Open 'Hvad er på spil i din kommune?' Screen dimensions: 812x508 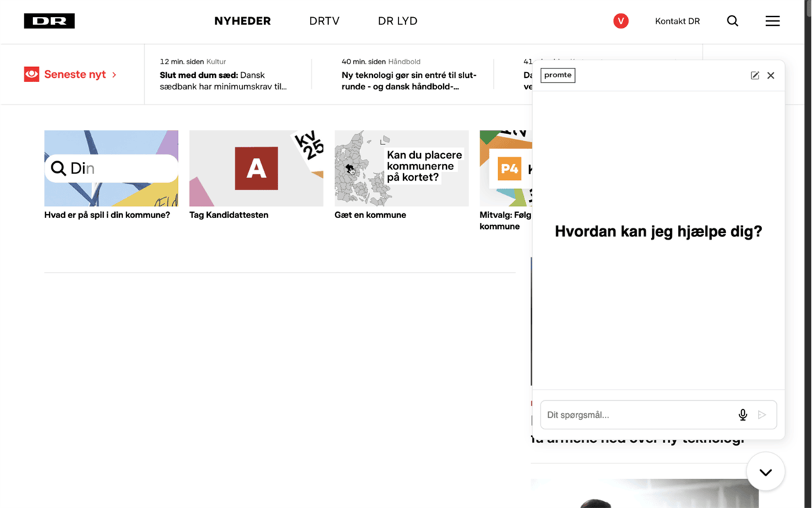tap(107, 215)
